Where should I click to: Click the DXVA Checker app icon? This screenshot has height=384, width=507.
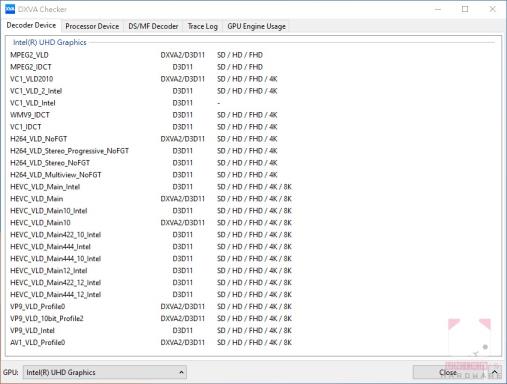pos(10,9)
